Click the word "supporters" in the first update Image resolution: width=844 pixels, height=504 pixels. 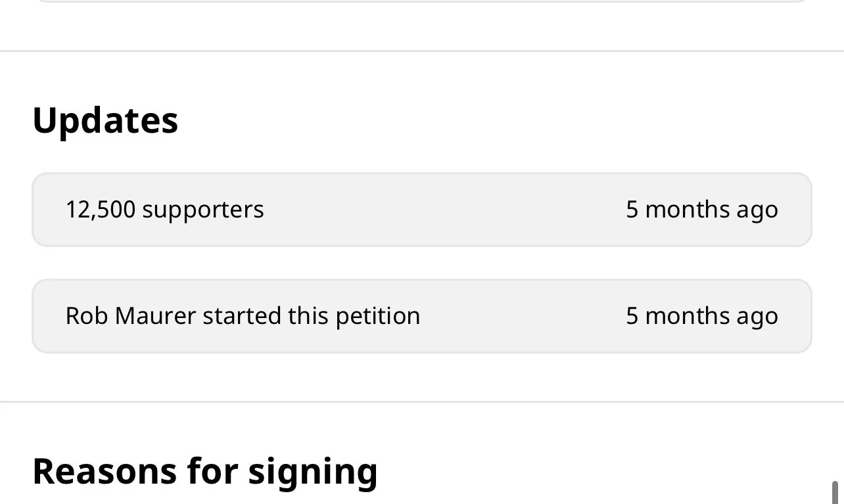pos(202,210)
